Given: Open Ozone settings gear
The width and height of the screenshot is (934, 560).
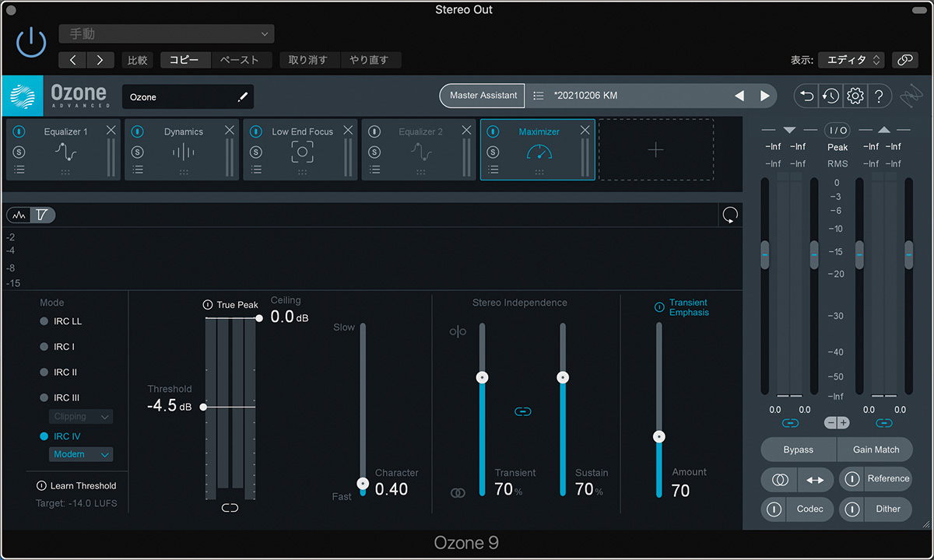Looking at the screenshot, I should click(x=855, y=96).
